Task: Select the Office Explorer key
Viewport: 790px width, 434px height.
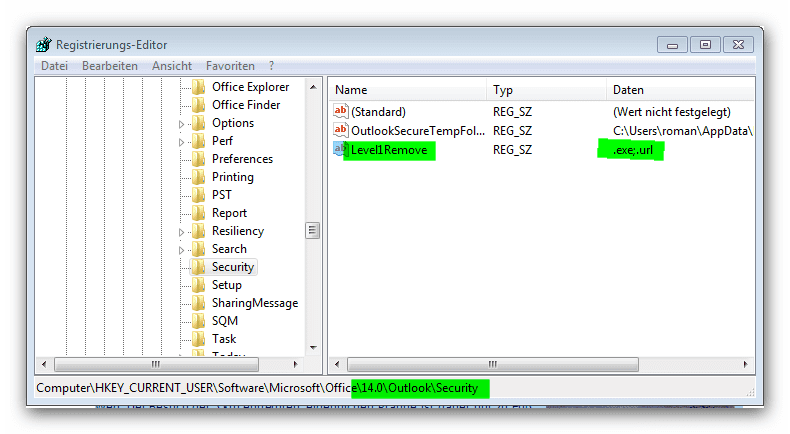Action: [x=250, y=87]
